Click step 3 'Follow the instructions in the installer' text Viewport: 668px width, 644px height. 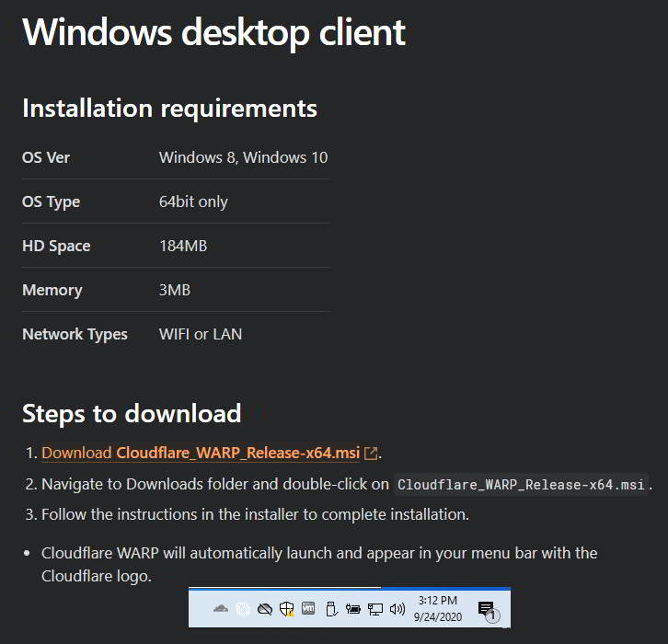(x=255, y=514)
